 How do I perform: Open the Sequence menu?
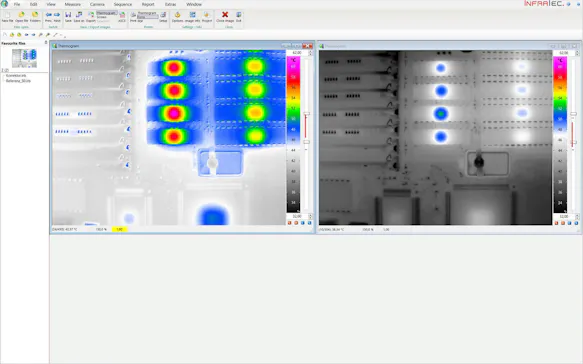coord(123,4)
